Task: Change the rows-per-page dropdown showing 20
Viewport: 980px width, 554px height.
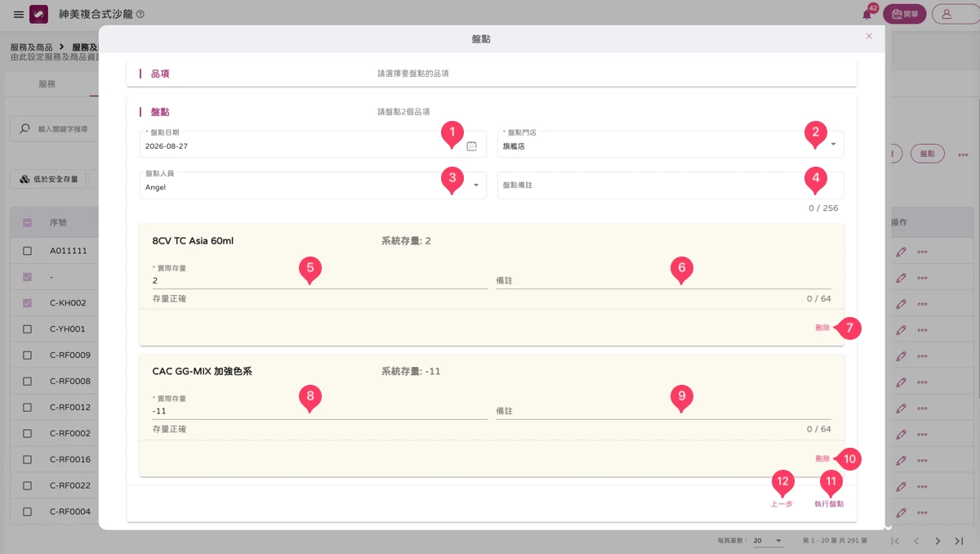Action: pyautogui.click(x=768, y=541)
